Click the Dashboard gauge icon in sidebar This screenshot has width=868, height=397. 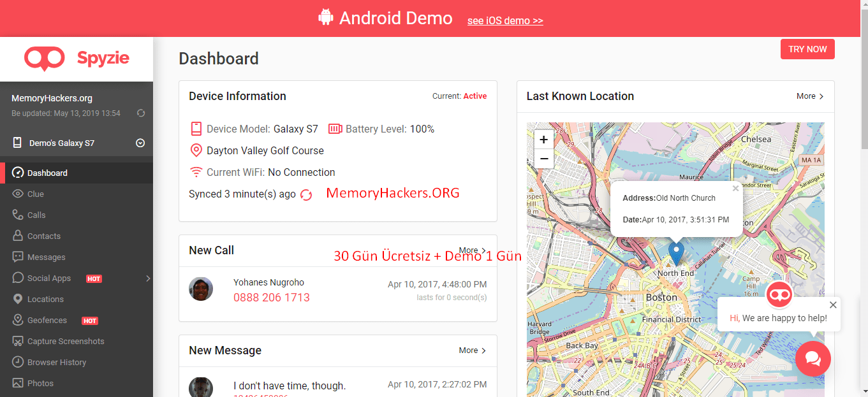tap(18, 173)
